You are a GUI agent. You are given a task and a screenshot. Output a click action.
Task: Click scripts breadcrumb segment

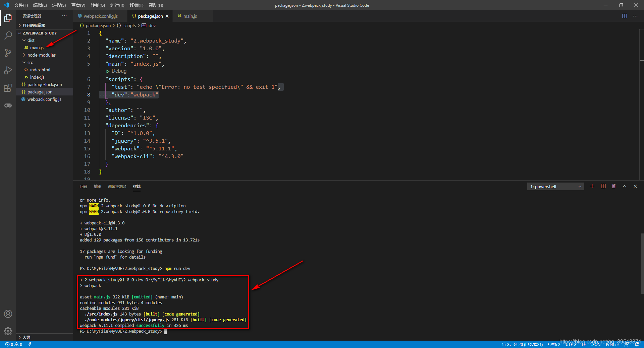(126, 25)
